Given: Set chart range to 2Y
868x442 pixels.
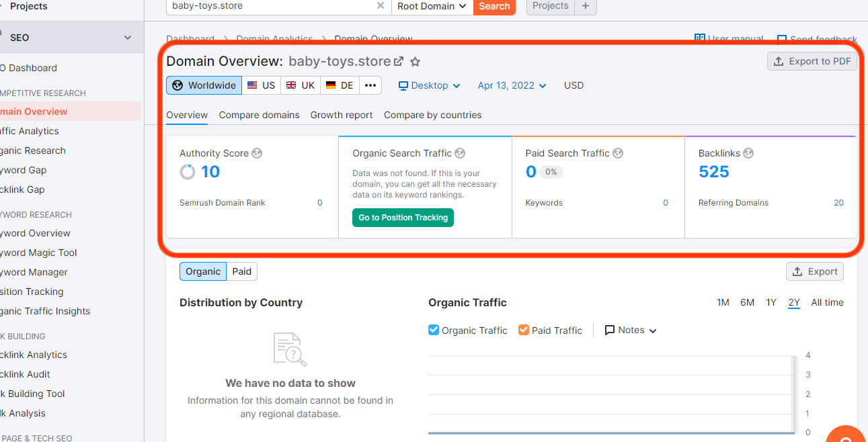Looking at the screenshot, I should (x=794, y=302).
